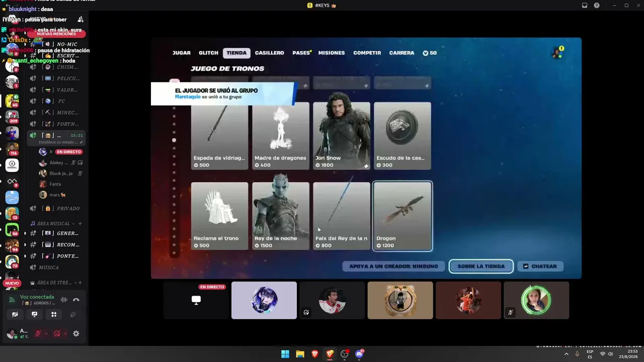
Task: Disconnect from voice with the hang-up icon
Action: (76, 300)
